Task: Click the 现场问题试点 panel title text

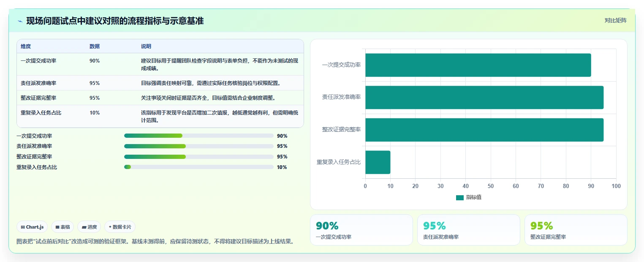Action: click(x=115, y=21)
